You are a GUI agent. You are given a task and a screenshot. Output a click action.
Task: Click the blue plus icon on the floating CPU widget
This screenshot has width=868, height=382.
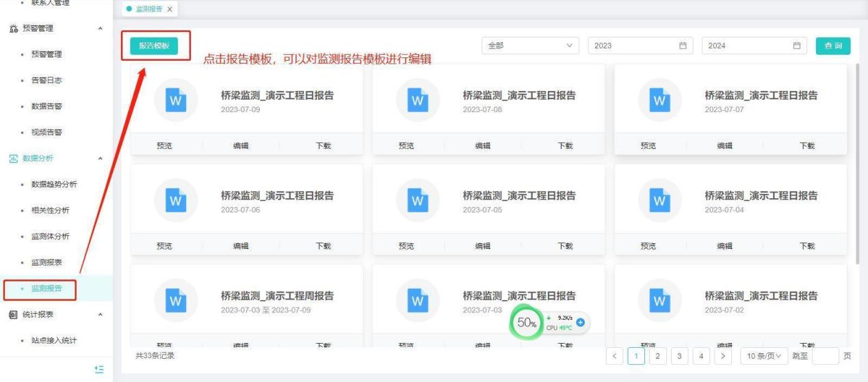pos(581,322)
